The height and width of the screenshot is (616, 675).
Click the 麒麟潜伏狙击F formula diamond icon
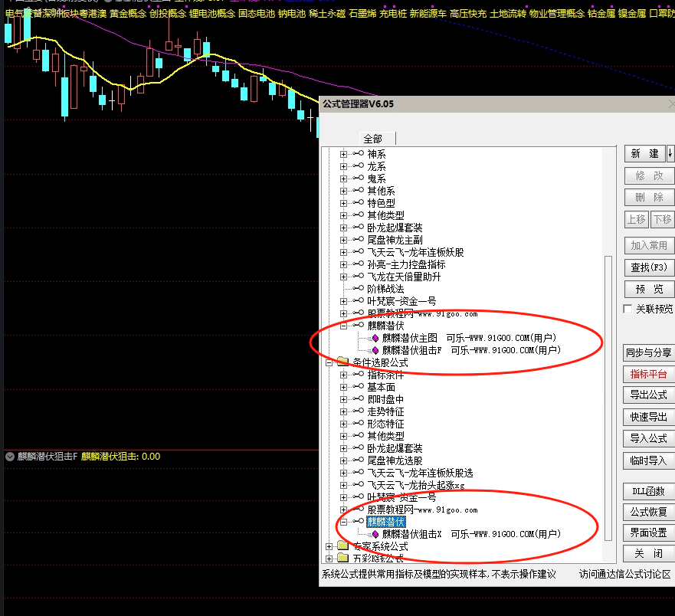375,350
